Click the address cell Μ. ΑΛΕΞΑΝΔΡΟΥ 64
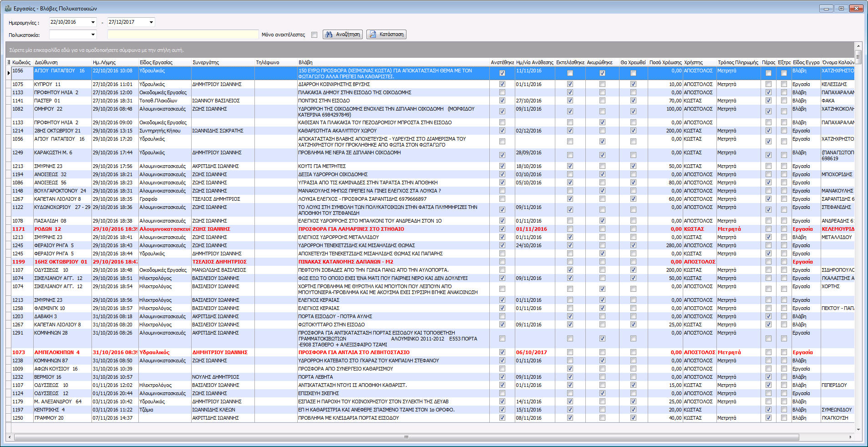The height and width of the screenshot is (447, 868). click(x=58, y=401)
